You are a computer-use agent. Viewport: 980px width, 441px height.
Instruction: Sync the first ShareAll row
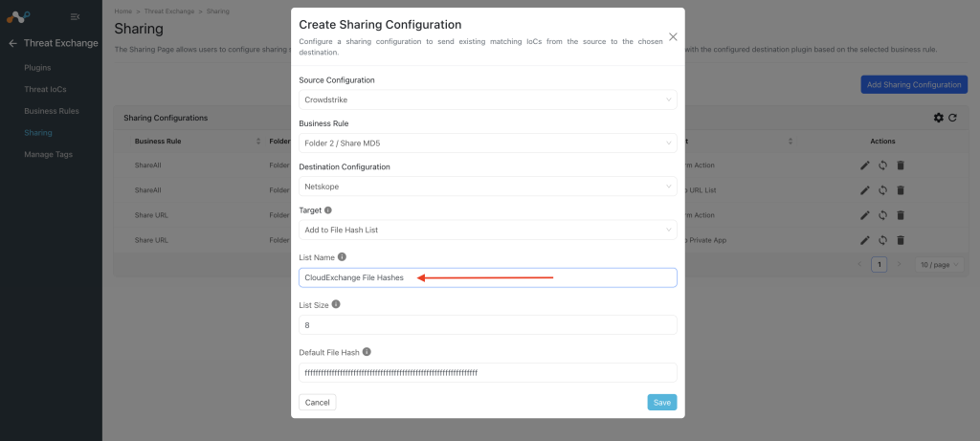882,165
